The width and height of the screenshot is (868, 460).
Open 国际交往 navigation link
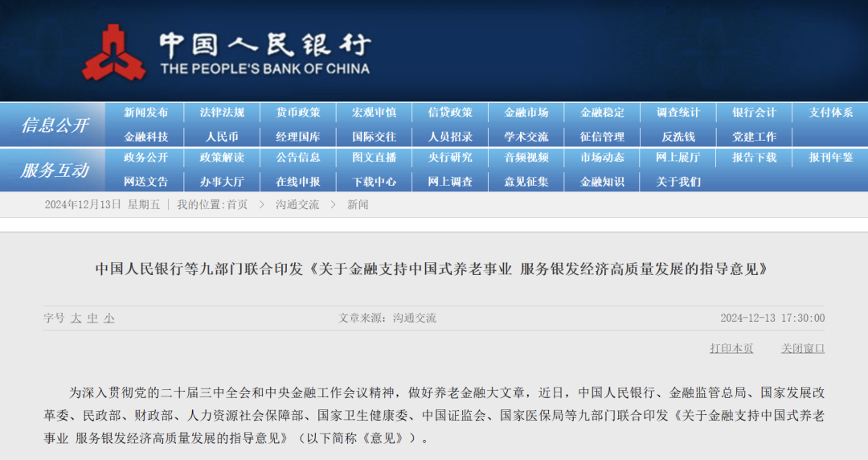coord(375,137)
